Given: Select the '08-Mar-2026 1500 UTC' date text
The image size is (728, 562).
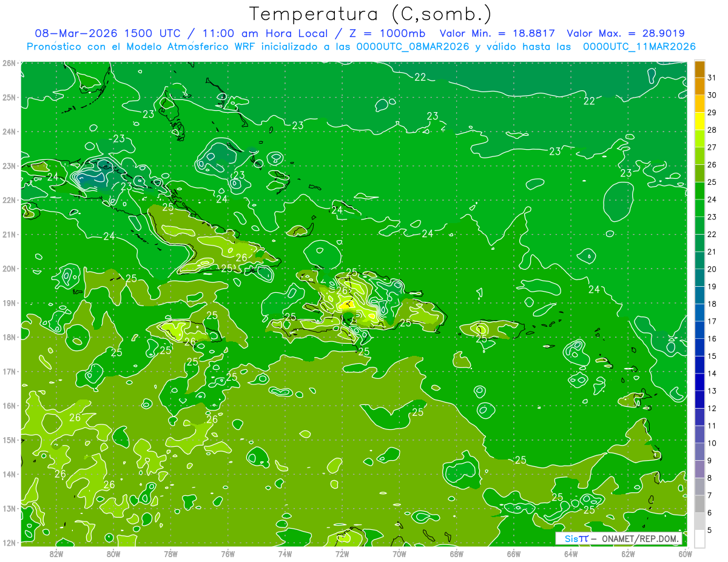Looking at the screenshot, I should [108, 33].
